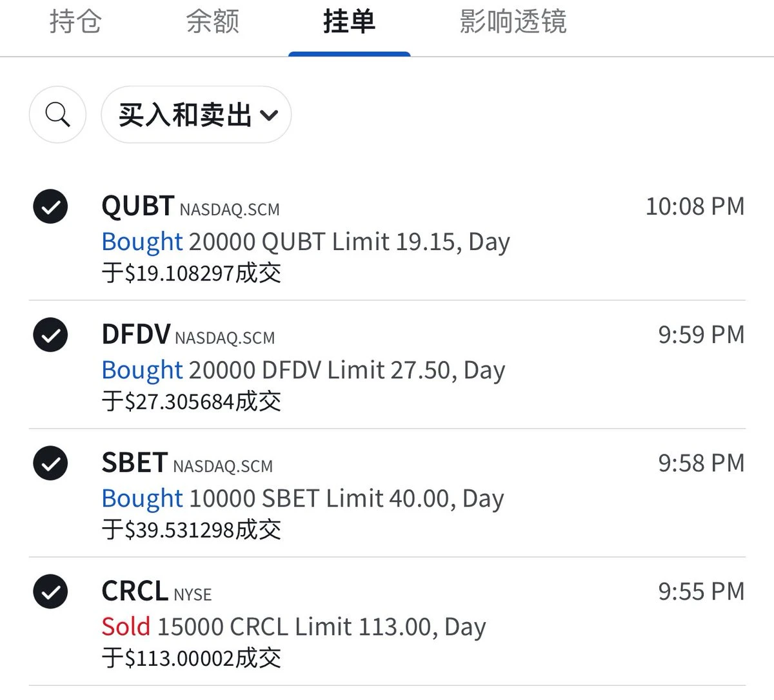
Task: Open the DFDV ticker symbol
Action: coord(136,335)
